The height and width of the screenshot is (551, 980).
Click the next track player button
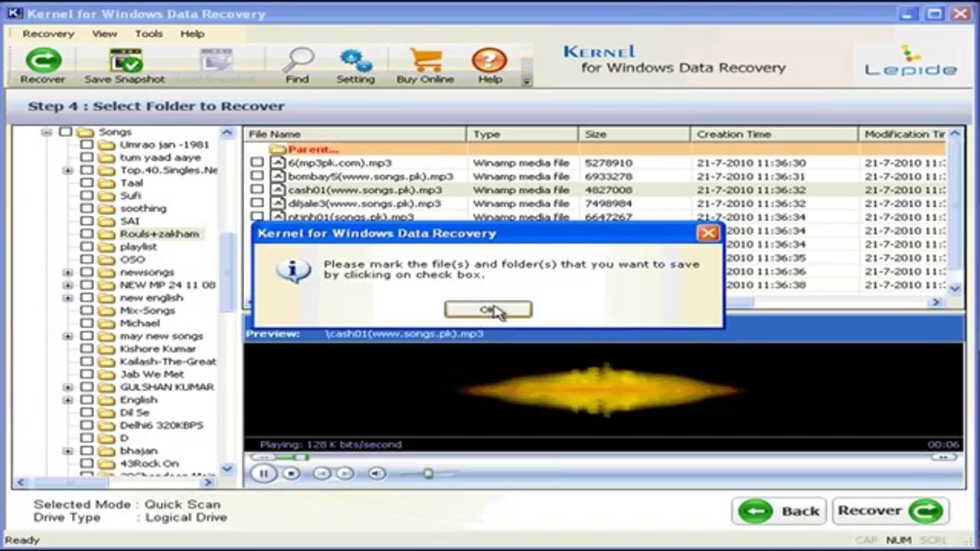tap(345, 474)
